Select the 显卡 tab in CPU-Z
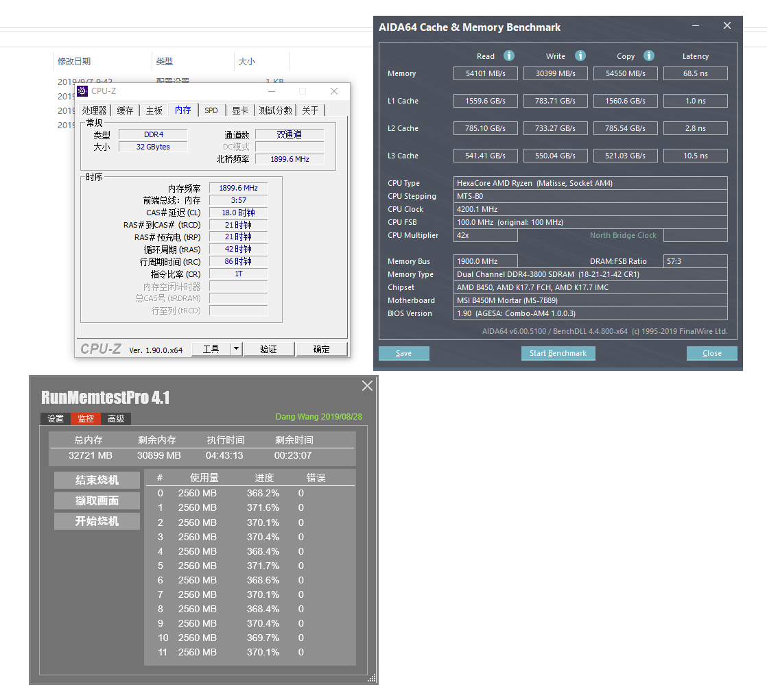This screenshot has width=767, height=700. point(240,110)
